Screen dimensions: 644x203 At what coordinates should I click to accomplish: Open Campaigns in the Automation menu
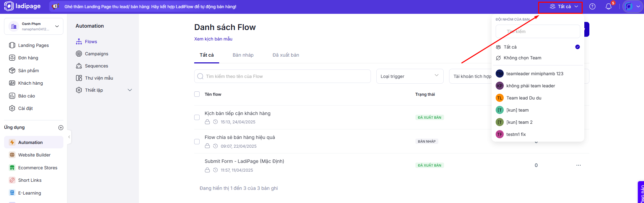[96, 54]
